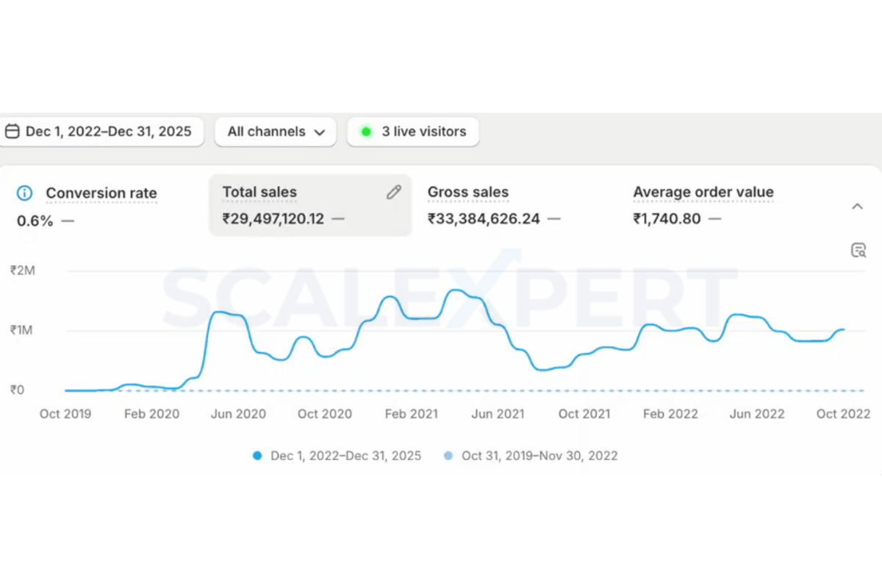This screenshot has height=588, width=882.
Task: Click the Oct 2022 x-axis label
Action: click(844, 414)
